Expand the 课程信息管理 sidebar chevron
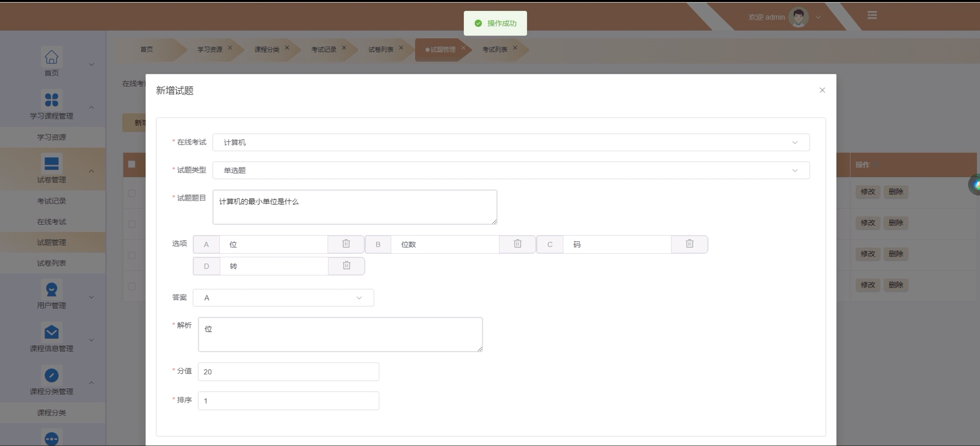 point(91,340)
